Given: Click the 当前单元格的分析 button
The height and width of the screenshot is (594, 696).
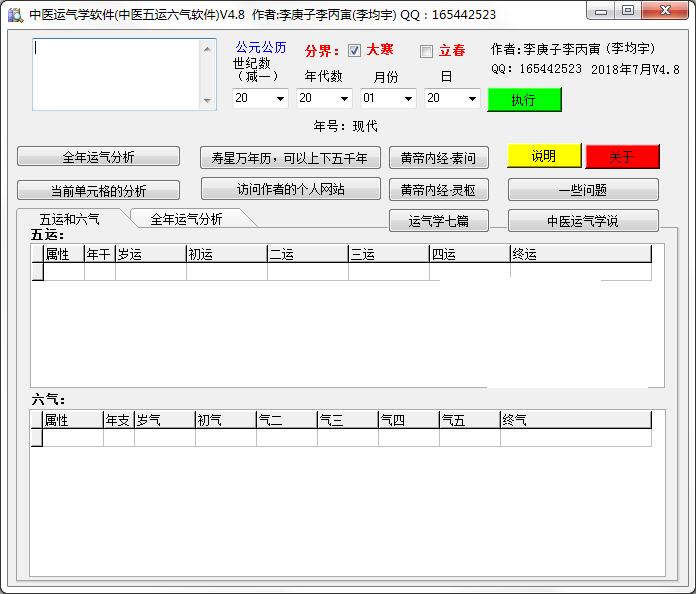Looking at the screenshot, I should (98, 191).
